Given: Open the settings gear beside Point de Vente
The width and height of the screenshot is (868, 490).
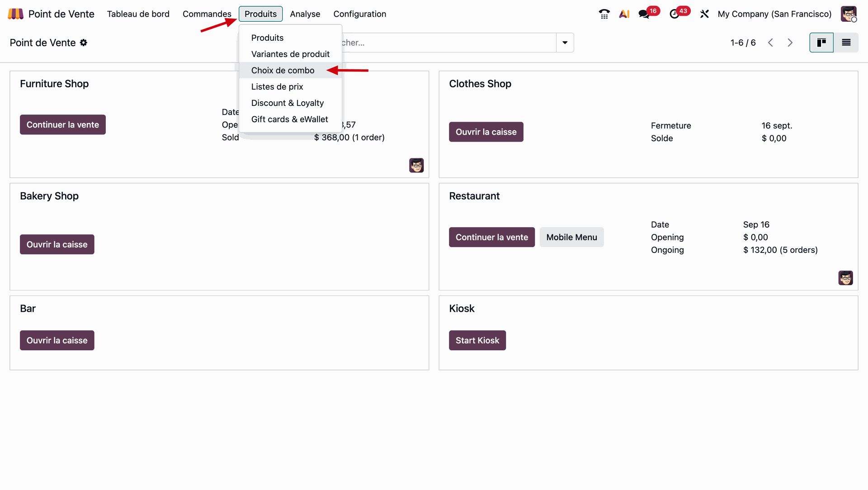Looking at the screenshot, I should pyautogui.click(x=84, y=43).
